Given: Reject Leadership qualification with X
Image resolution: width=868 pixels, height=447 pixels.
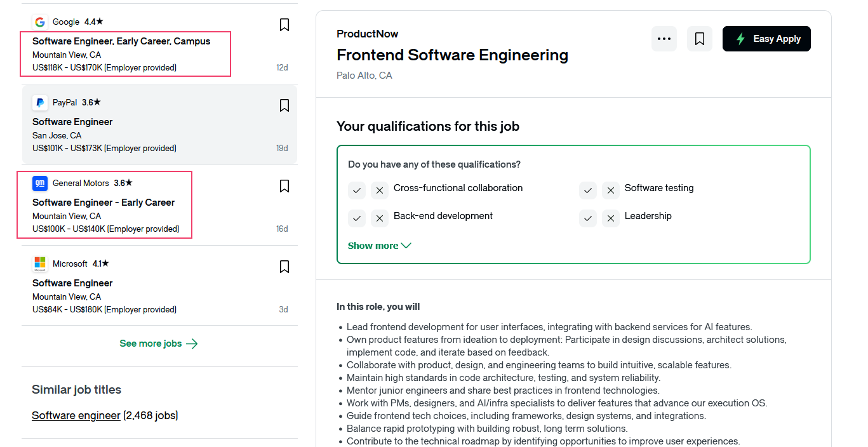Looking at the screenshot, I should 611,218.
